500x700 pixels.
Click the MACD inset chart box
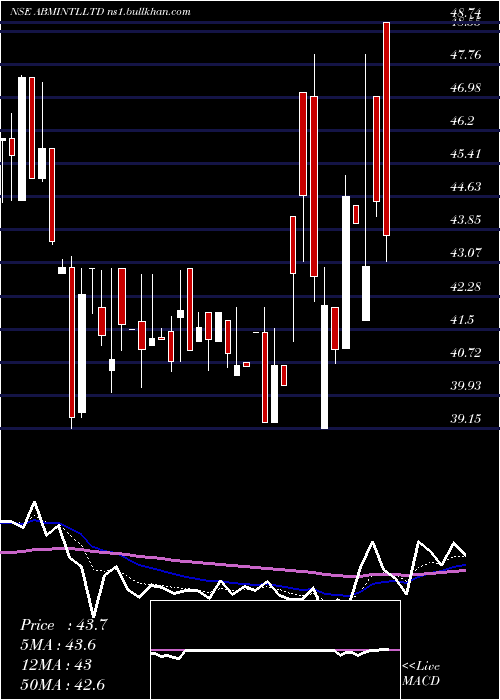275,650
